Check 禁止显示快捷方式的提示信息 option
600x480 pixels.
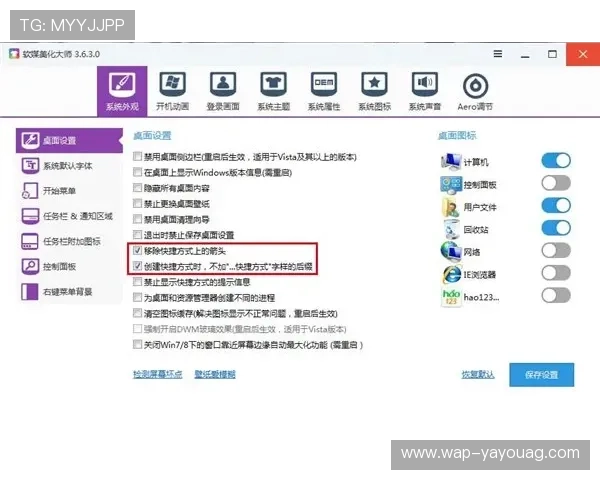point(137,282)
